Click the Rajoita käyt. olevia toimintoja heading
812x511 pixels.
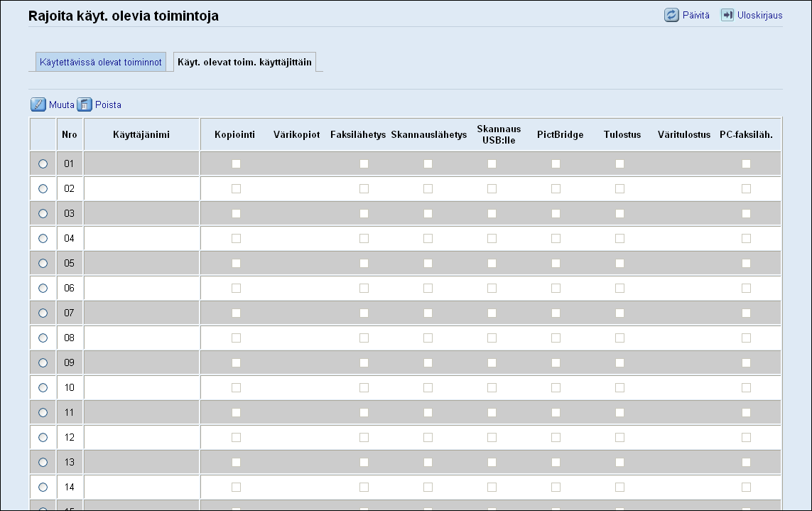pos(123,16)
